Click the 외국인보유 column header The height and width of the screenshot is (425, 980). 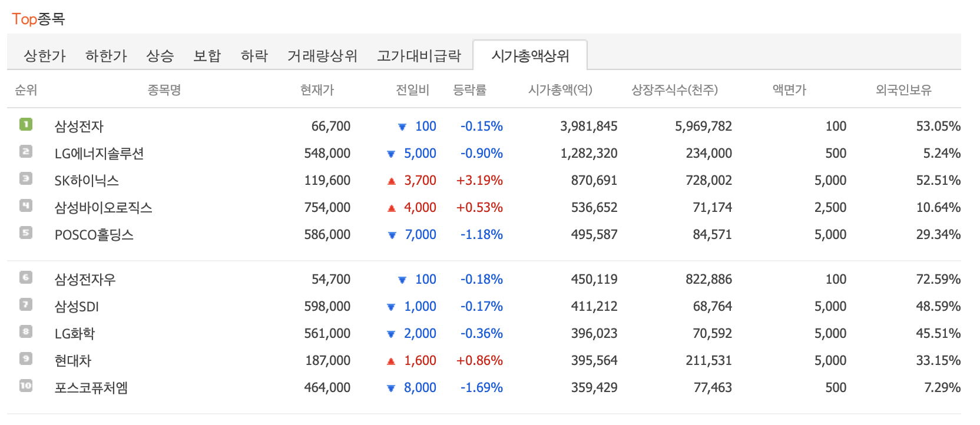(903, 90)
